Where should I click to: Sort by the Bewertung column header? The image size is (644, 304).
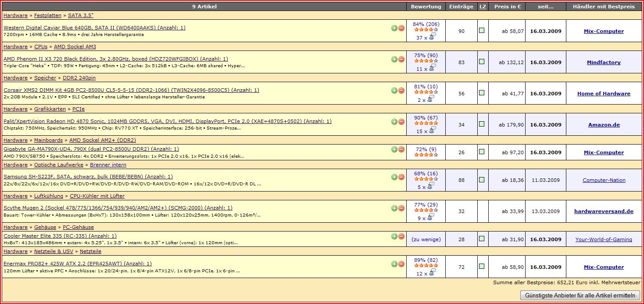[426, 7]
